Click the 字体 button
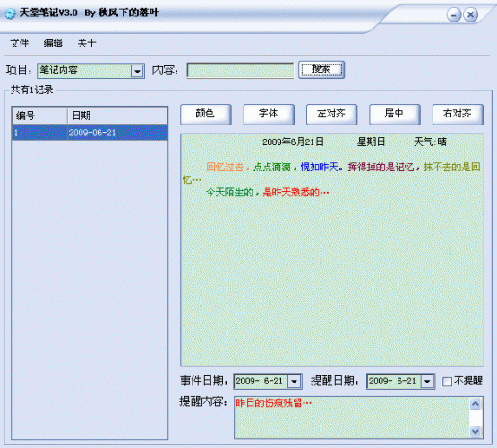This screenshot has width=497, height=448. 269,114
